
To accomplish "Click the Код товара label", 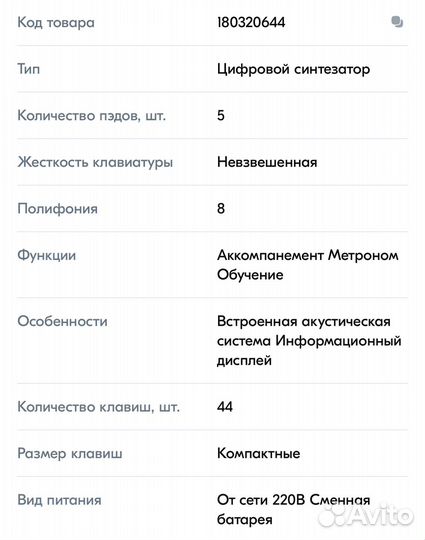I will point(56,23).
